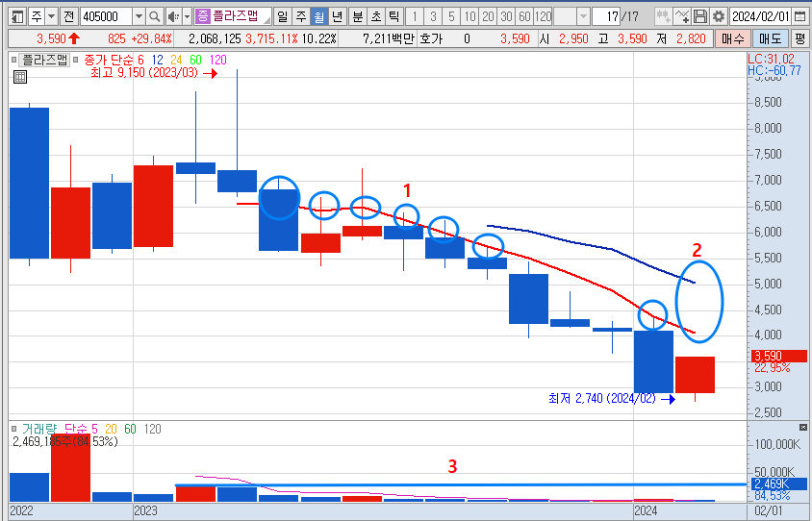812x521 pixels.
Task: Click the 2,469,185주(84.53%) volume readout
Action: 65,441
